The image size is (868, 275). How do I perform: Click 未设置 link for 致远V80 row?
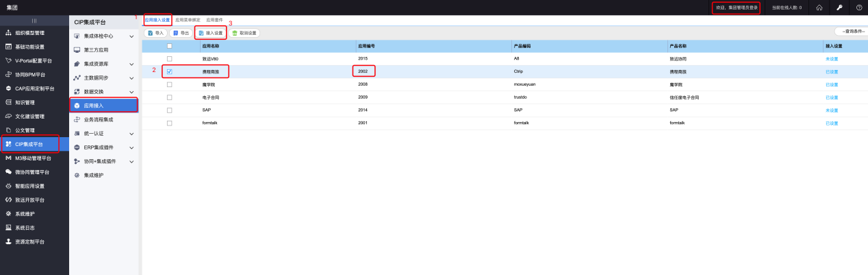[x=832, y=59]
